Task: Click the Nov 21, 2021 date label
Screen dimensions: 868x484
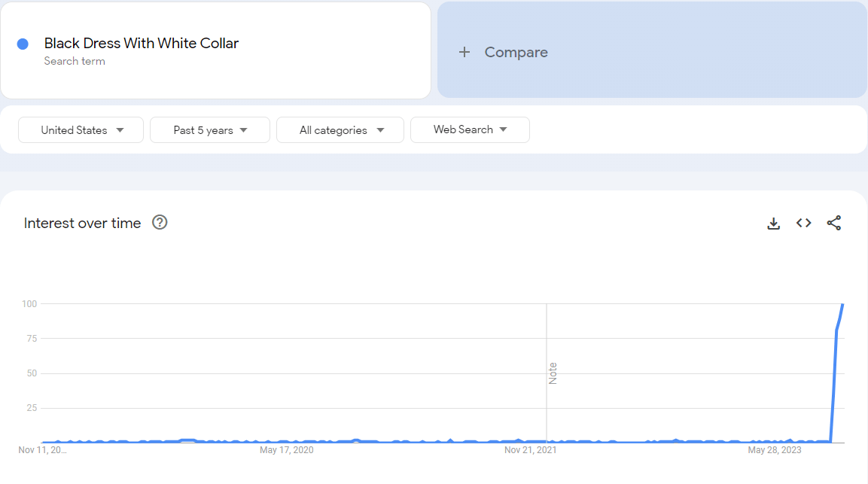Action: click(x=531, y=450)
